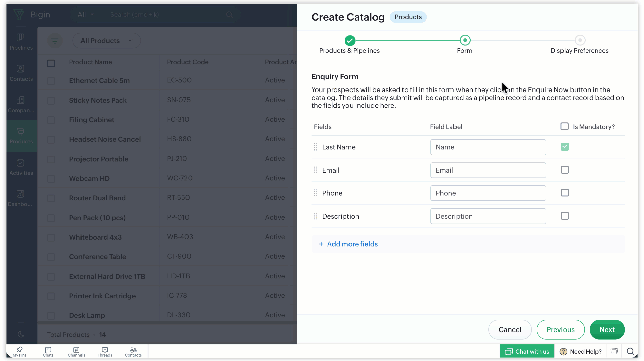Return to Products & Pipelines step
The image size is (644, 361).
(350, 40)
